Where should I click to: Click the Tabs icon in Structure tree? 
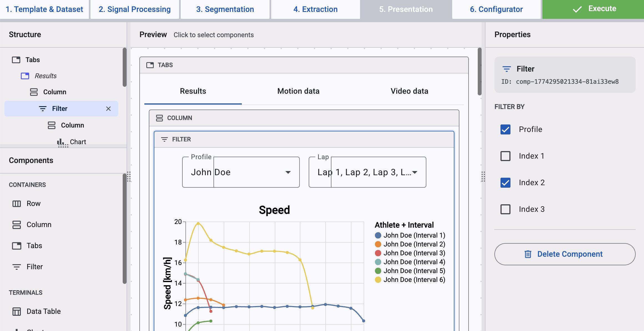coord(16,60)
